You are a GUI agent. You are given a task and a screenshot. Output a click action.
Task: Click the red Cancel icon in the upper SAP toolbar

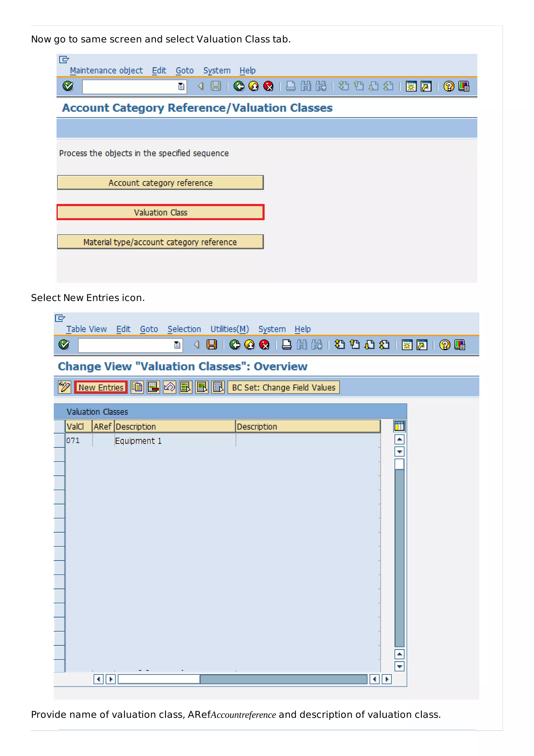pyautogui.click(x=269, y=86)
